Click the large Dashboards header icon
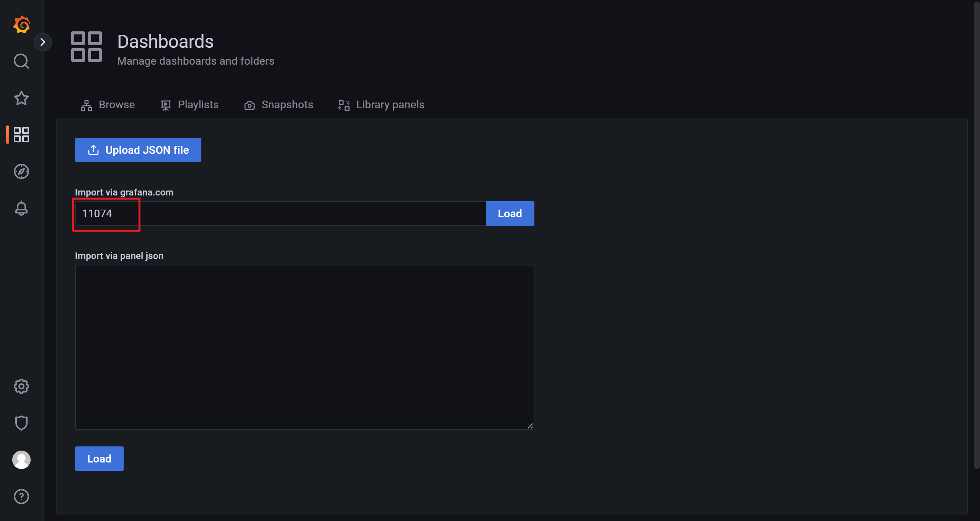Image resolution: width=980 pixels, height=521 pixels. tap(87, 47)
